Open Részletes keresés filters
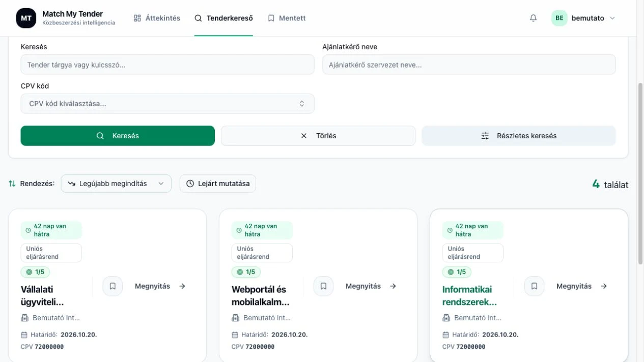Screen dimensions: 644x362 pyautogui.click(x=519, y=136)
